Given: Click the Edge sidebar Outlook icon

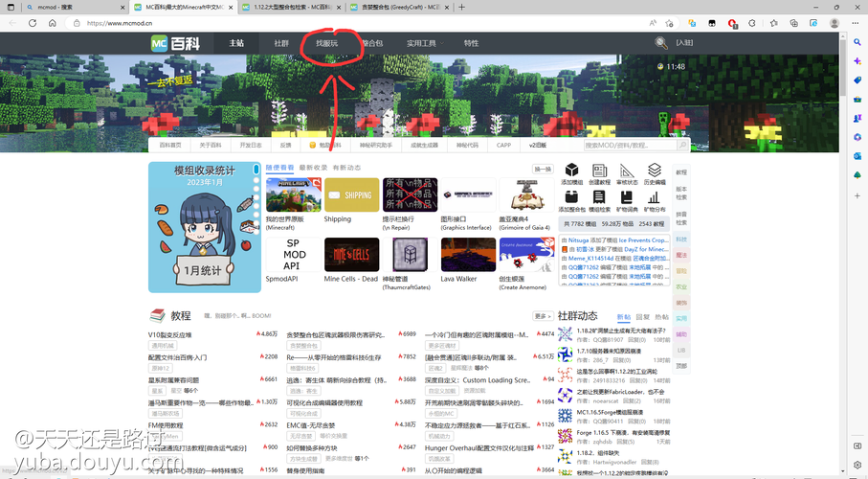Looking at the screenshot, I should 857,156.
